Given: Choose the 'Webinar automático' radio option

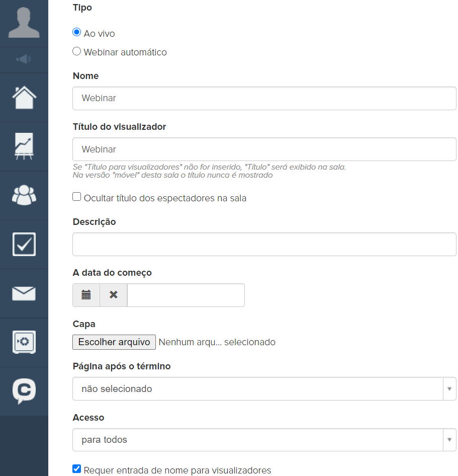Looking at the screenshot, I should 77,51.
